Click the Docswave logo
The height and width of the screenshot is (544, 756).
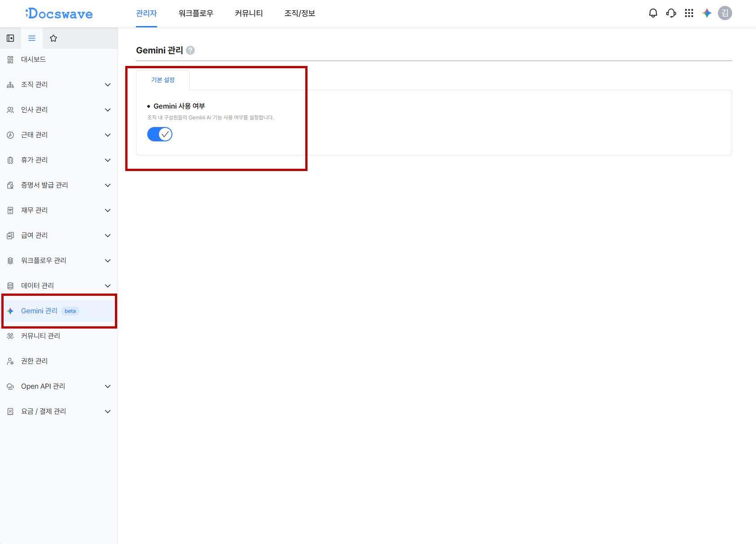point(59,13)
